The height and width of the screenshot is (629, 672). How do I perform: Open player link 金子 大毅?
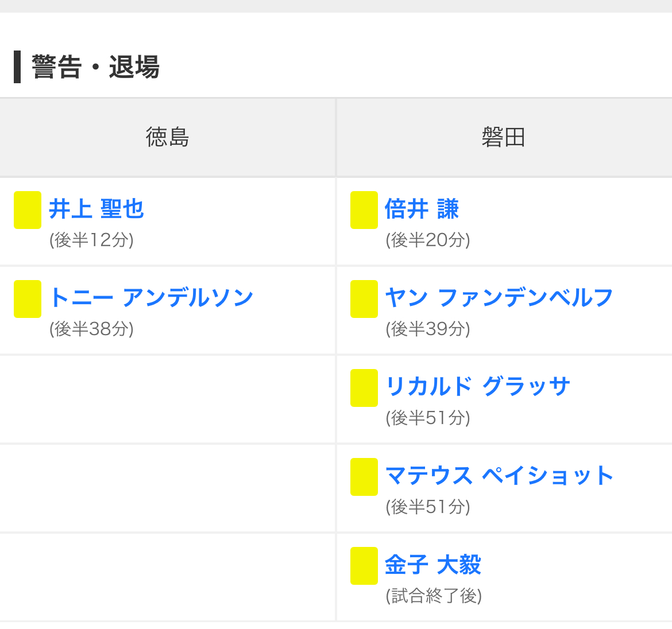433,565
